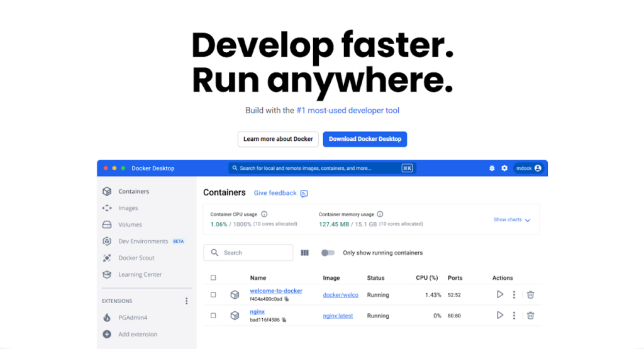Click the Add extension label
Screen dimensions: 644x349
click(x=138, y=334)
